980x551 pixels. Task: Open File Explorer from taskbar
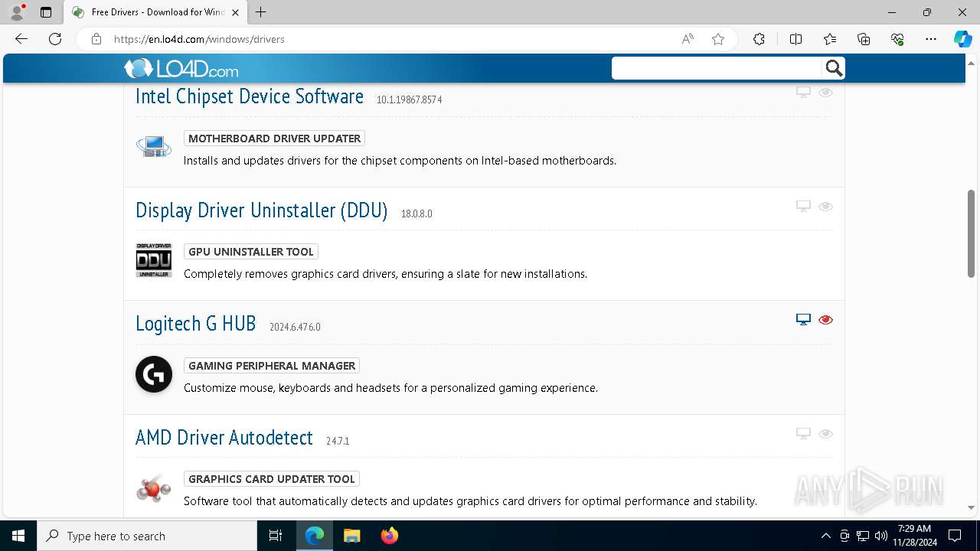(351, 536)
